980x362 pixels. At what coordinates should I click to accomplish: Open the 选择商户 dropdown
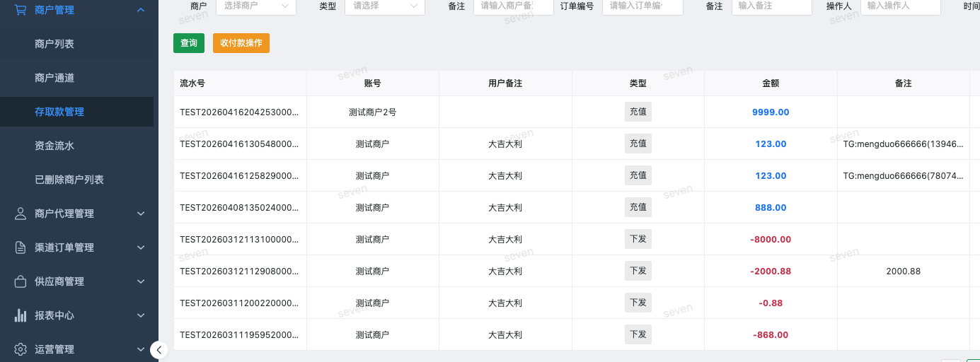256,6
